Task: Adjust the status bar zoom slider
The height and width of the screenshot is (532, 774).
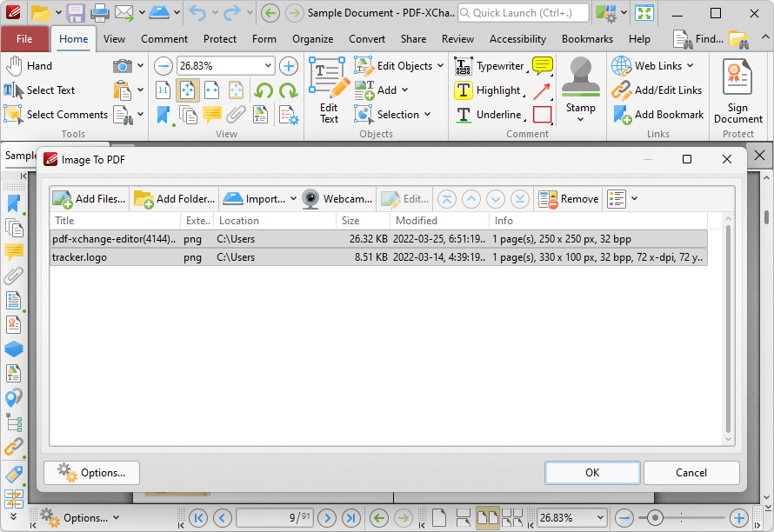Action: coord(655,518)
